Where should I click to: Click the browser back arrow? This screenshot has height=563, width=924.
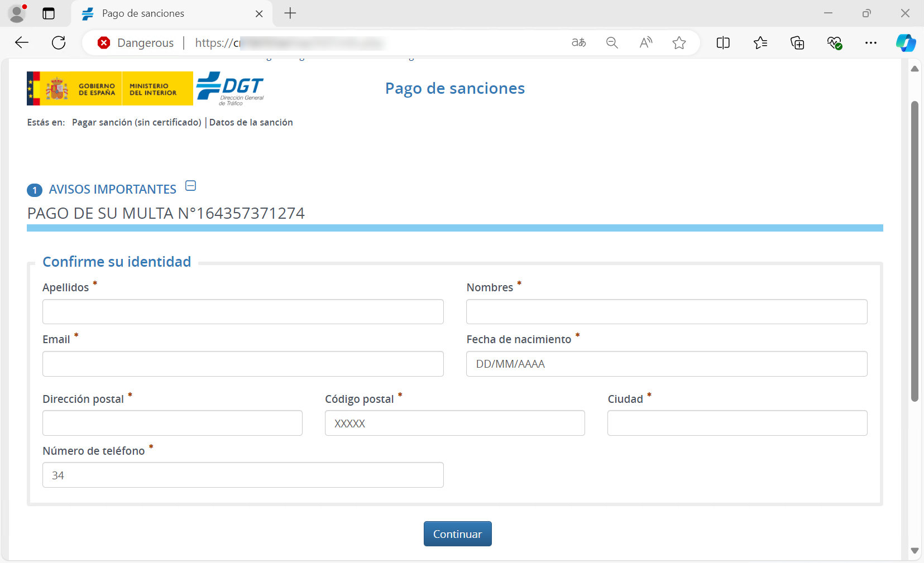[22, 43]
